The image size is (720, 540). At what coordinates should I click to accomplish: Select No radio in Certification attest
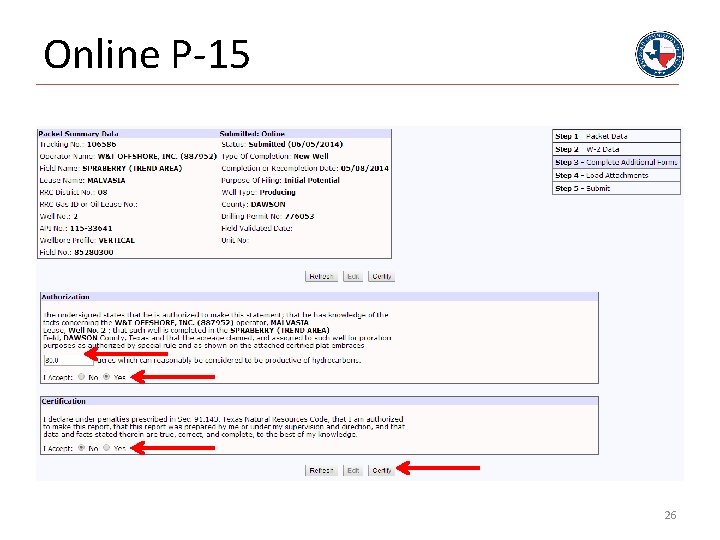[x=81, y=448]
